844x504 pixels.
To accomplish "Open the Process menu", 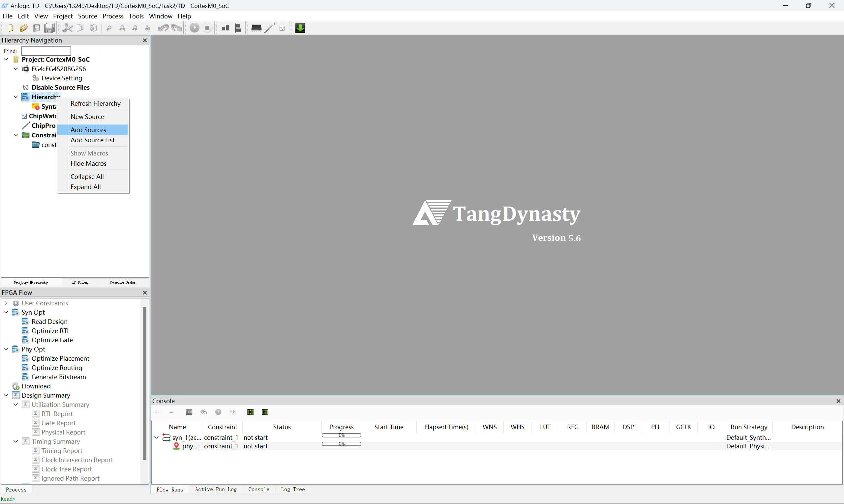I will 113,16.
